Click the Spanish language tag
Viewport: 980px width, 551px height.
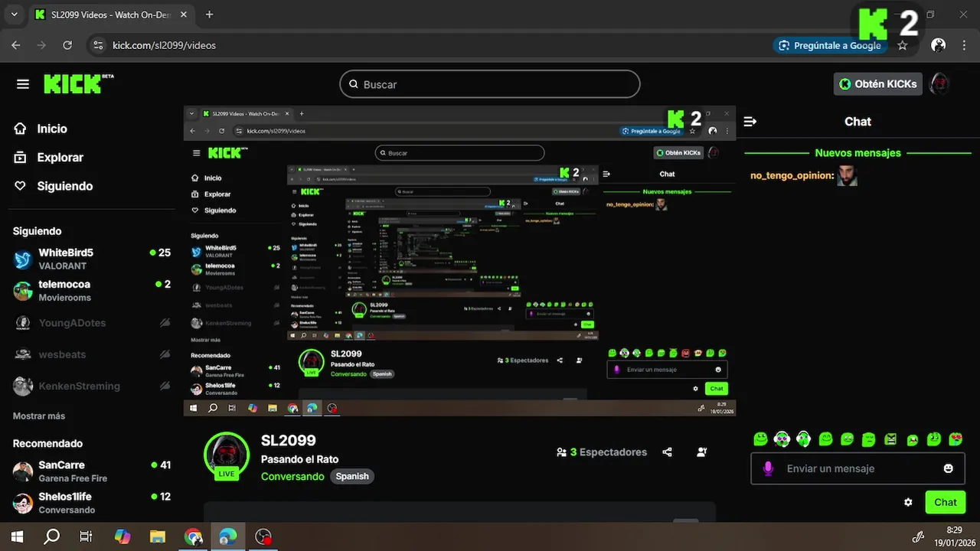(352, 476)
